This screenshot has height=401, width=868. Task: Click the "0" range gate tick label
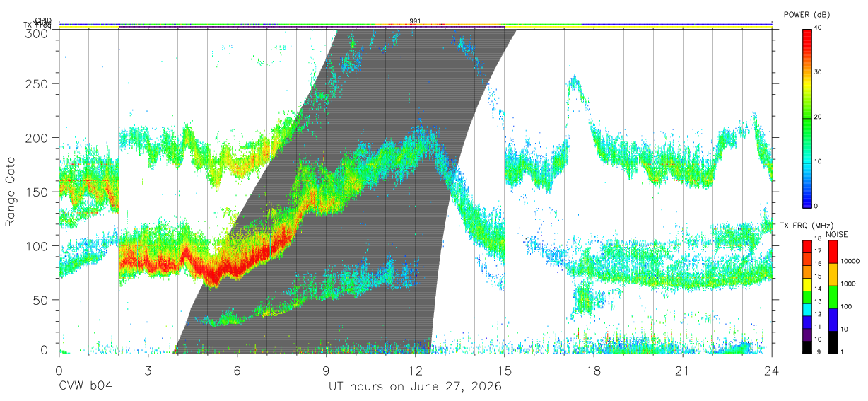(x=45, y=349)
